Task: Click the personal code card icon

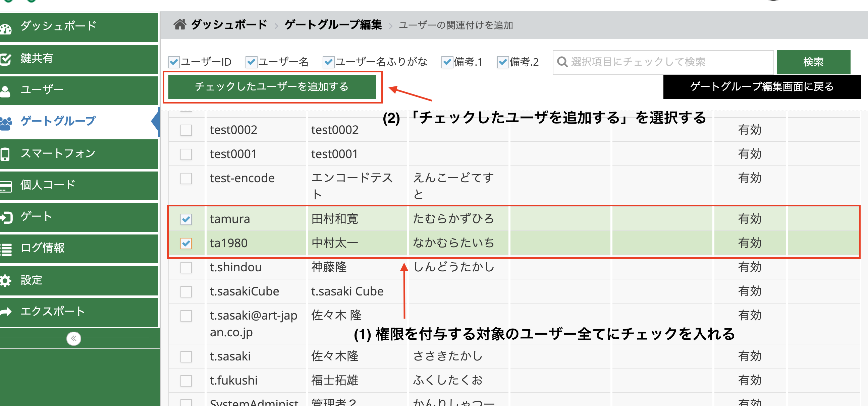Action: pyautogui.click(x=6, y=186)
